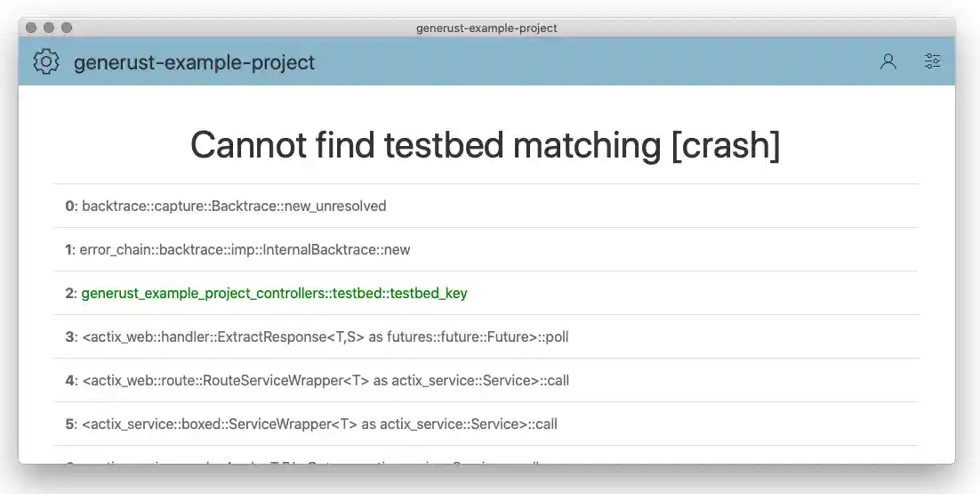Screen dimensions: 980x494
Task: Click bold frame number 0
Action: (x=69, y=207)
